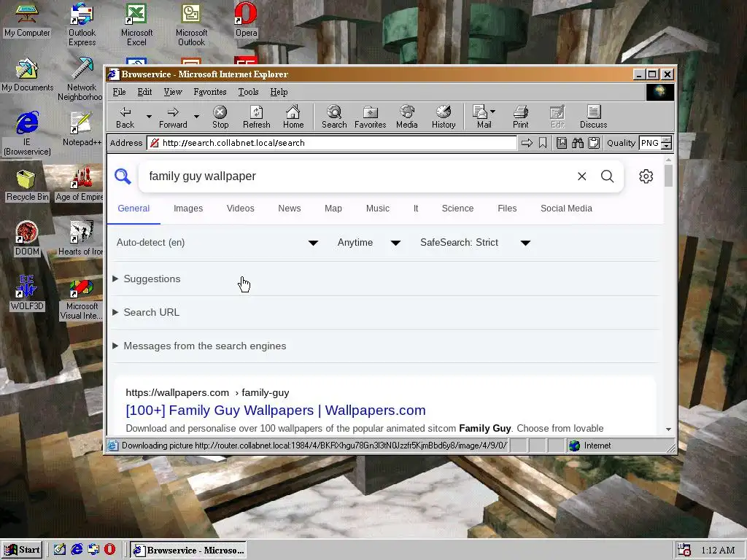Switch to the Images results tab
This screenshot has width=747, height=560.
point(188,209)
